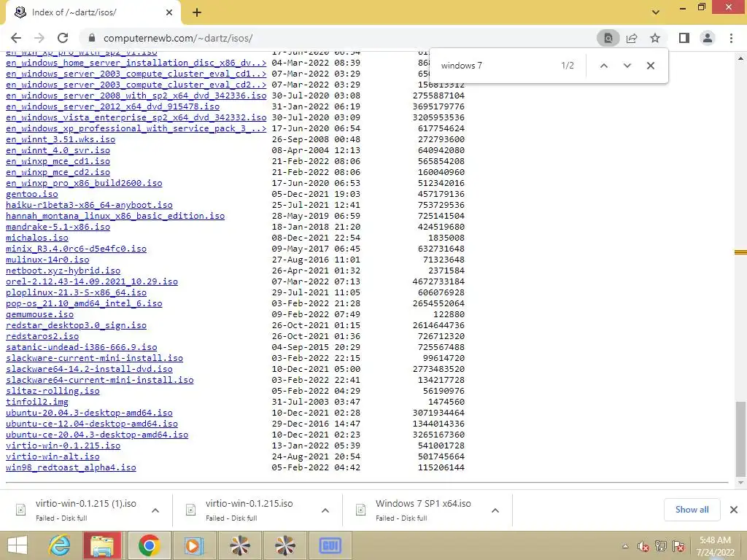Click the size value 3071934464
Viewport: 747px width, 560px height.
point(438,413)
